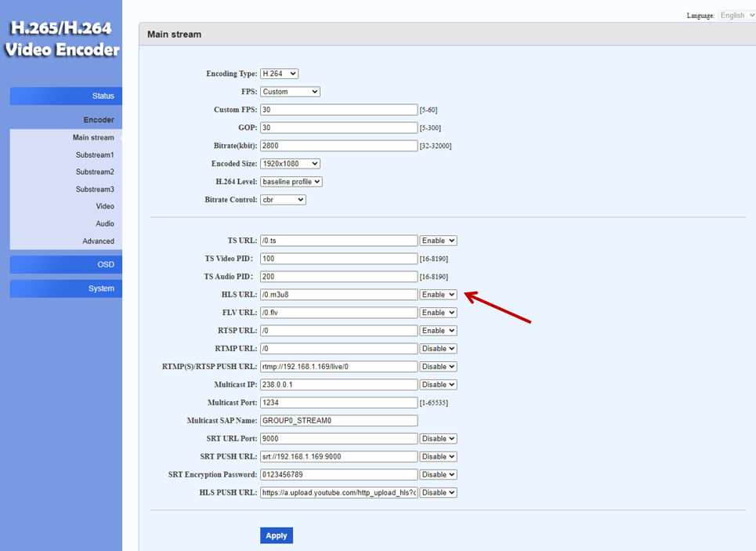Open the H.264 Level dropdown
This screenshot has height=551, width=756.
[x=291, y=182]
